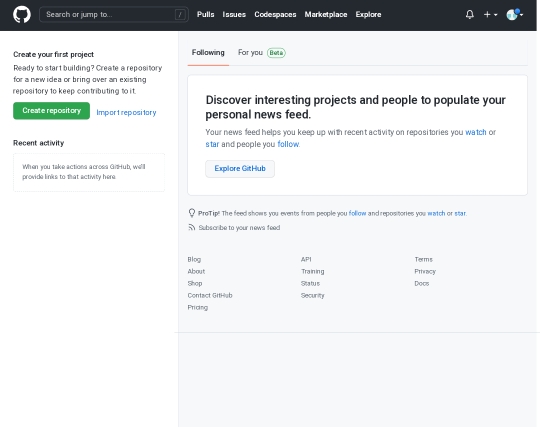Click watch link in the ProTip line
Screen dimensions: 540x427
(436, 213)
